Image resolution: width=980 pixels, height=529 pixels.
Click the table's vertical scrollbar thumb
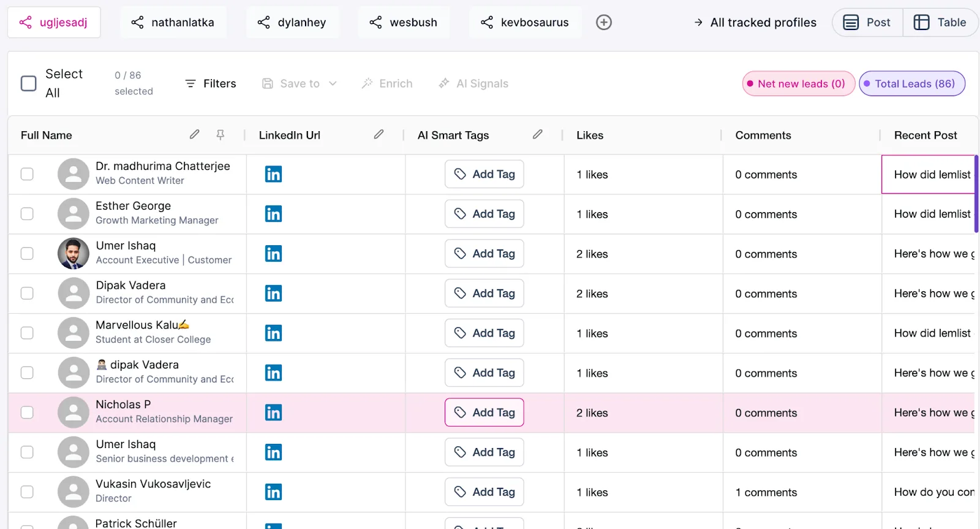pos(976,194)
